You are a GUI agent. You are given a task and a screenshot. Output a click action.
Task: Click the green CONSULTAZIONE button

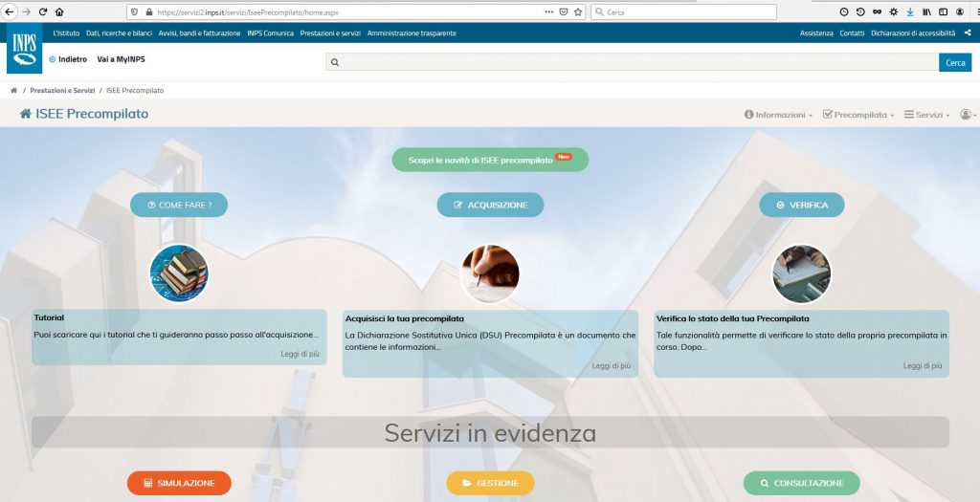(x=802, y=483)
